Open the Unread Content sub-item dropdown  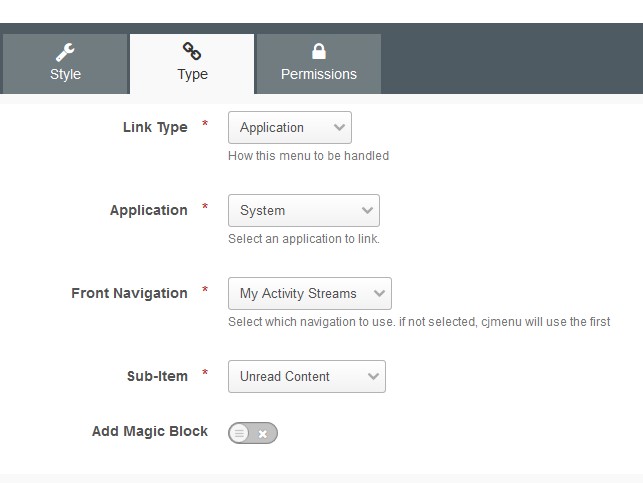(307, 376)
